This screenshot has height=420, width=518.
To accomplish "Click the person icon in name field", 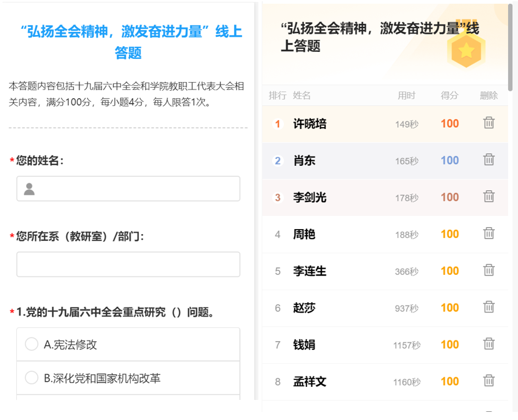I will 29,189.
